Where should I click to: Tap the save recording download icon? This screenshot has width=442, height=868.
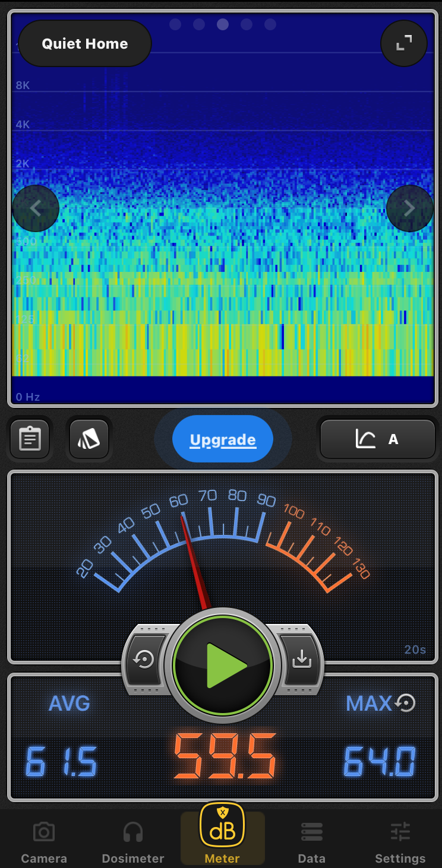point(302,658)
